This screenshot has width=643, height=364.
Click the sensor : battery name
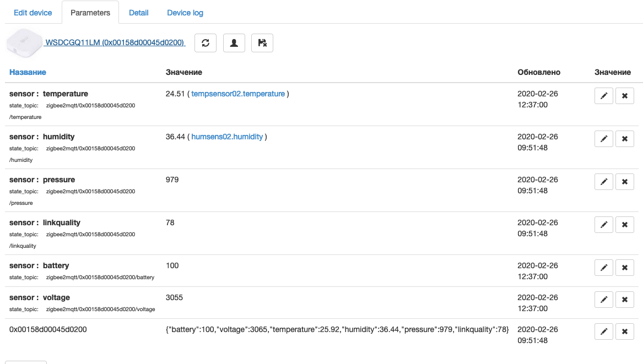coord(39,265)
